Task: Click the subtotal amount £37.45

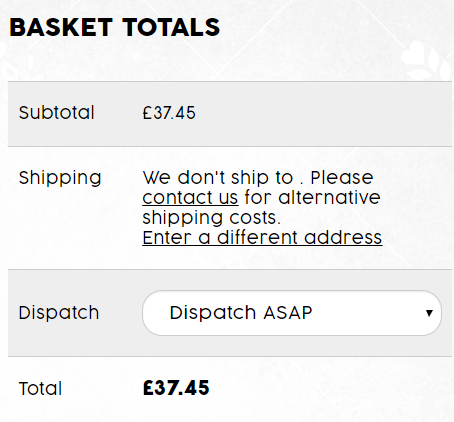Action: pyautogui.click(x=169, y=113)
